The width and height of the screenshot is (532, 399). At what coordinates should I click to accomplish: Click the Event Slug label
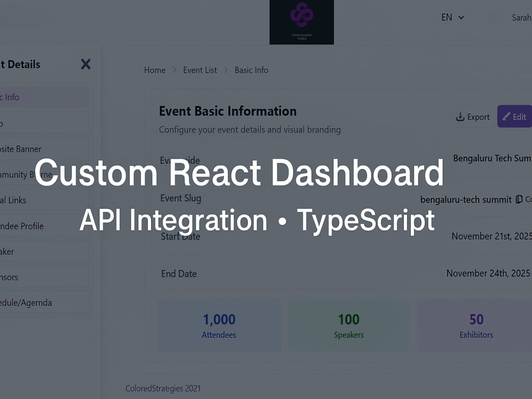click(x=180, y=198)
